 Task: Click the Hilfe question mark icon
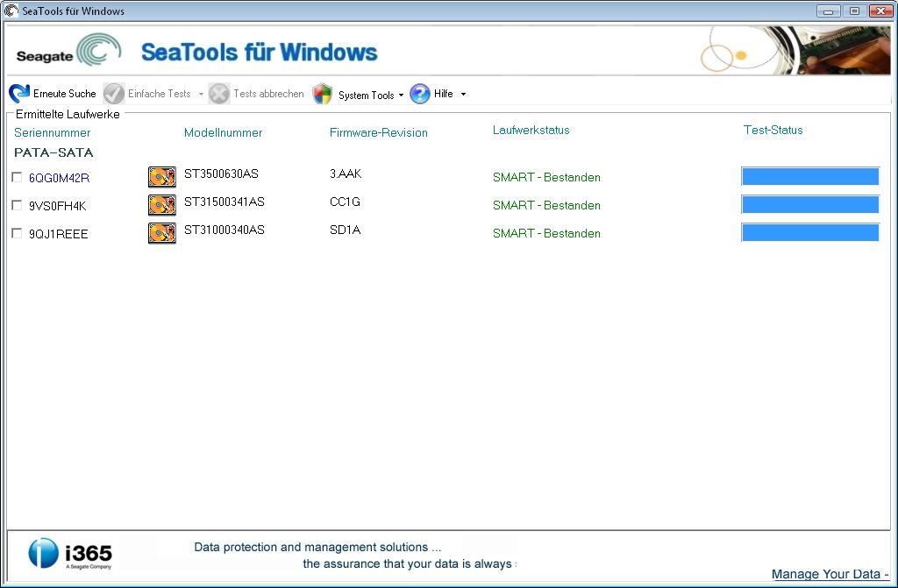coord(420,93)
